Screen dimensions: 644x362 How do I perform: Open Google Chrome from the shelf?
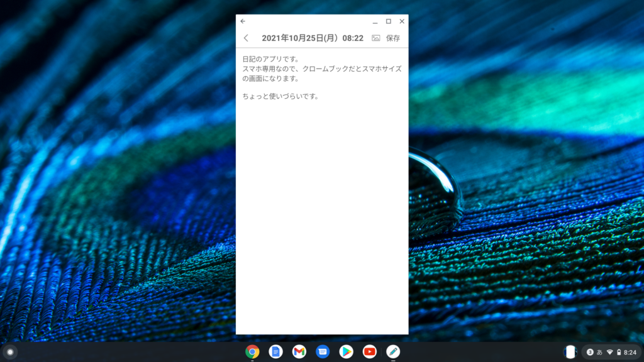coord(252,352)
